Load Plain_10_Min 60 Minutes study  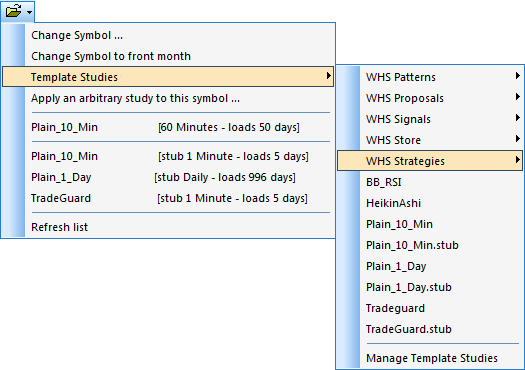point(168,127)
